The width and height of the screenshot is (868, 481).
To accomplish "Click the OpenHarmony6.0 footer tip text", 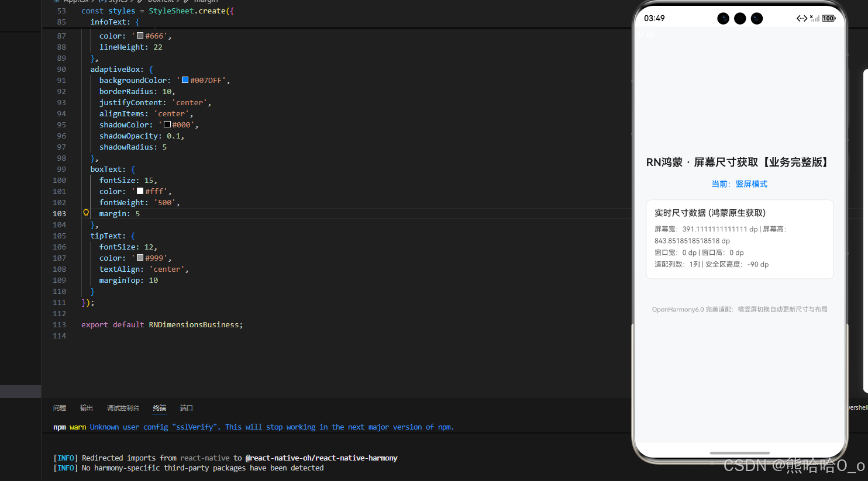I will coord(739,309).
